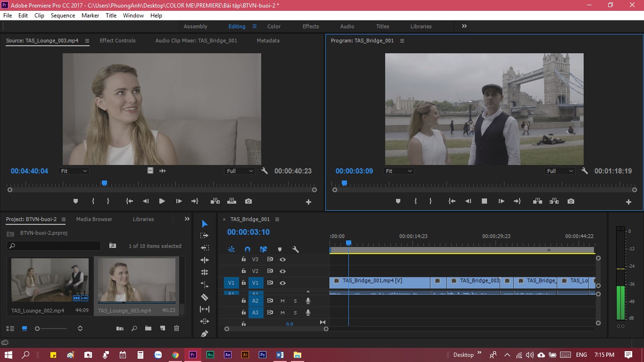Viewport: 644px width, 362px height.
Task: Open Timeline Display Settings wrench
Action: click(296, 249)
